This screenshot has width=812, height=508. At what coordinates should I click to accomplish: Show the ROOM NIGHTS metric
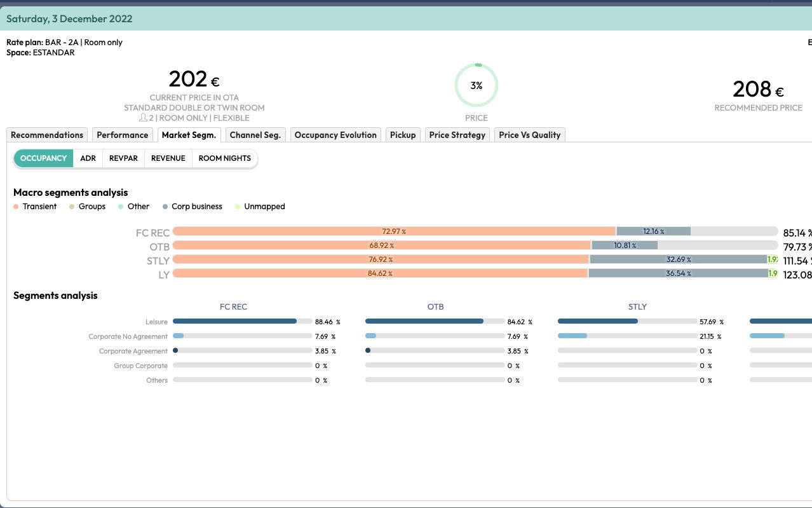tap(224, 158)
